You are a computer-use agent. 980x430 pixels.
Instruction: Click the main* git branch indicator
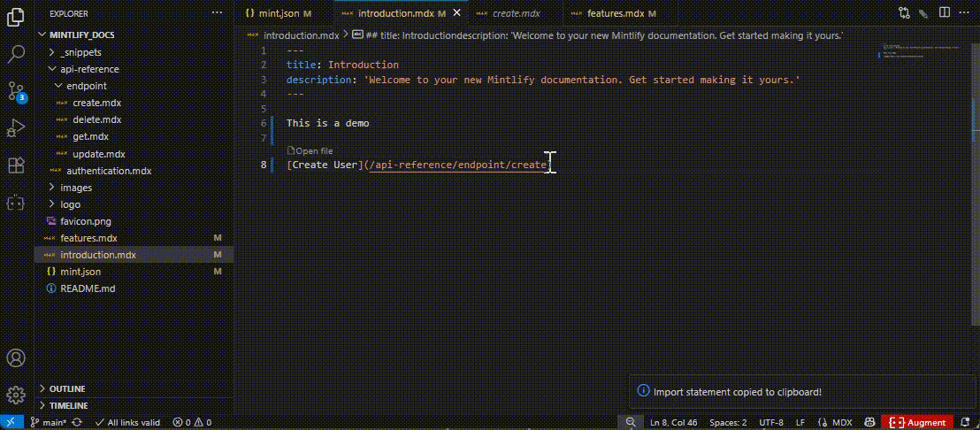click(49, 423)
